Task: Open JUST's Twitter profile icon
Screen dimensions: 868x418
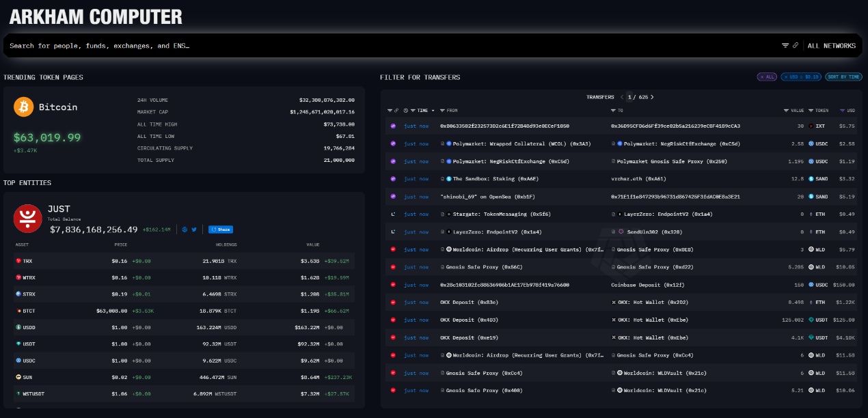Action: point(194,229)
